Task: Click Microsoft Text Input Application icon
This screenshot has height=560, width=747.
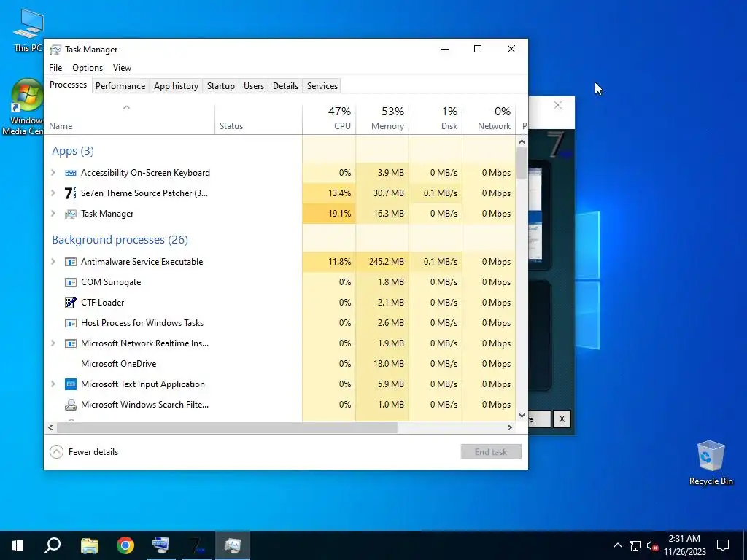Action: [71, 384]
